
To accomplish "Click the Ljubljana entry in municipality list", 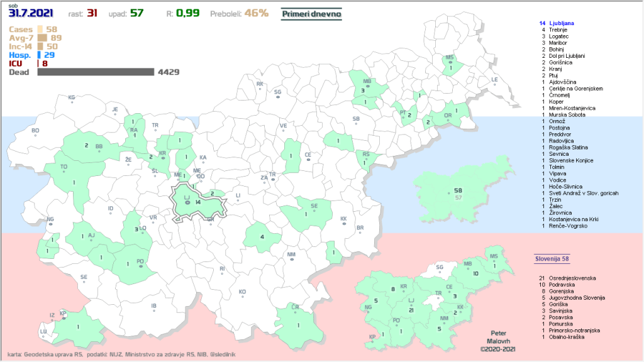I will click(562, 23).
